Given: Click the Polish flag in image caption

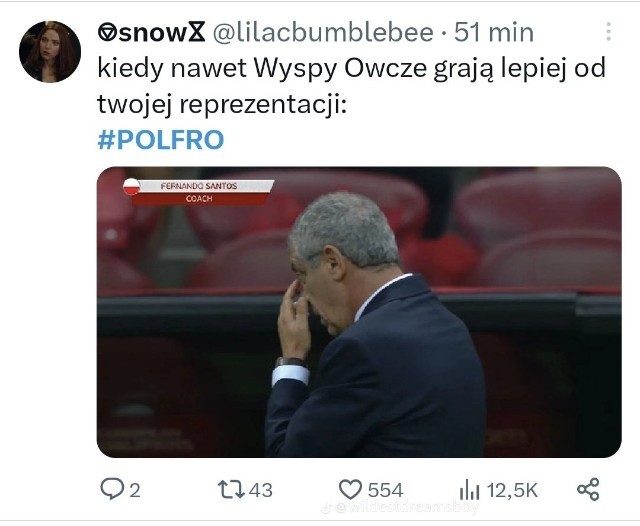Looking at the screenshot, I should click(x=131, y=186).
